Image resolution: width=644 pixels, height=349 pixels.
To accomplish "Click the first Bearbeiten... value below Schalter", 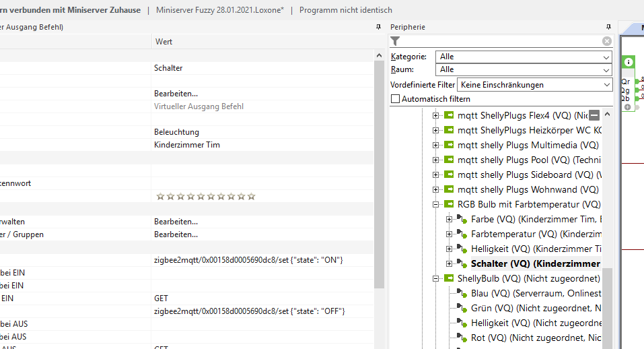I will coord(176,94).
